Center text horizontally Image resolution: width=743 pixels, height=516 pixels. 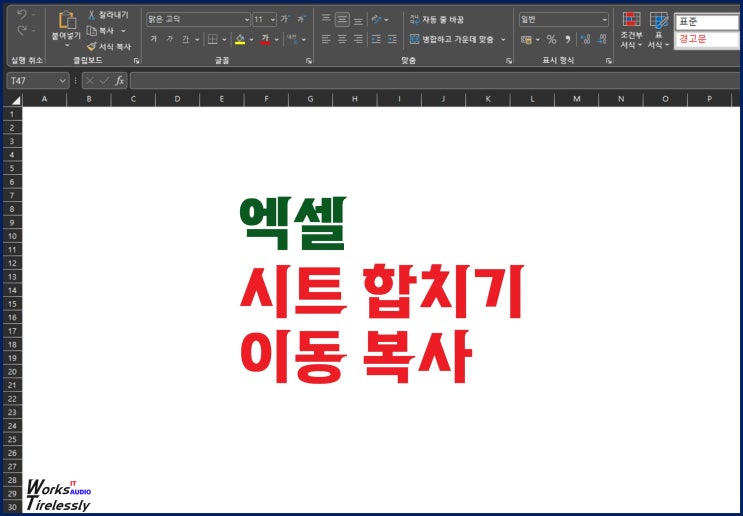coord(342,39)
